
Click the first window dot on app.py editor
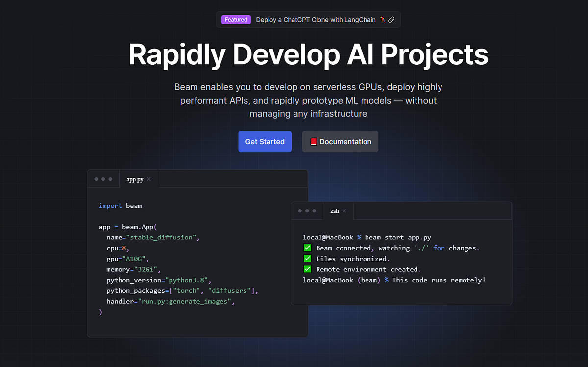[96, 179]
